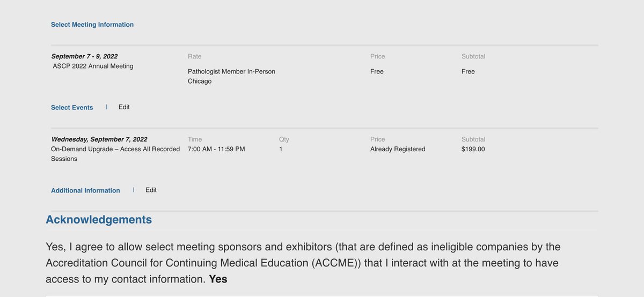Select the September 7 - 9, 2022 date text
The height and width of the screenshot is (297, 644).
[84, 56]
